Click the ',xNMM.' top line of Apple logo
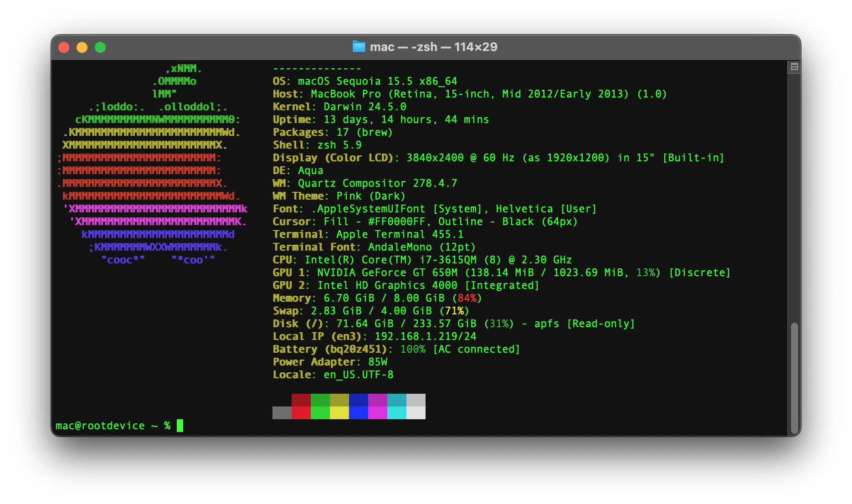This screenshot has height=504, width=852. coord(184,68)
